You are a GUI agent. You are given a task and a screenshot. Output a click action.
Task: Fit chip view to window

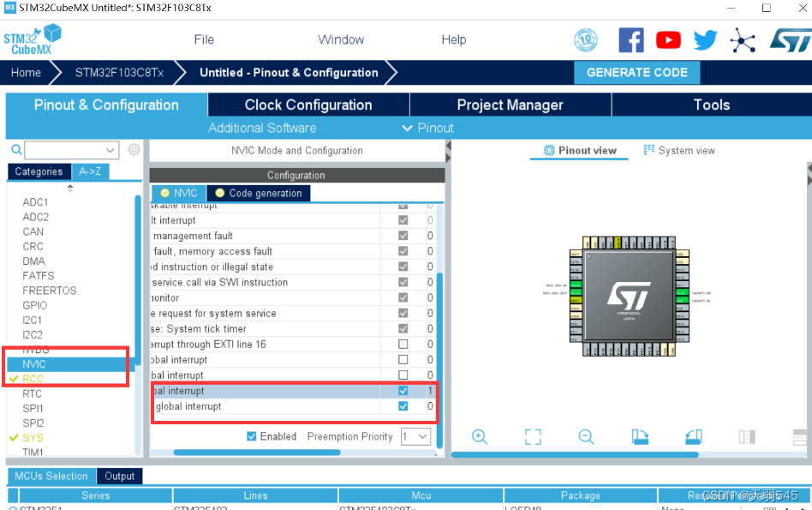533,437
